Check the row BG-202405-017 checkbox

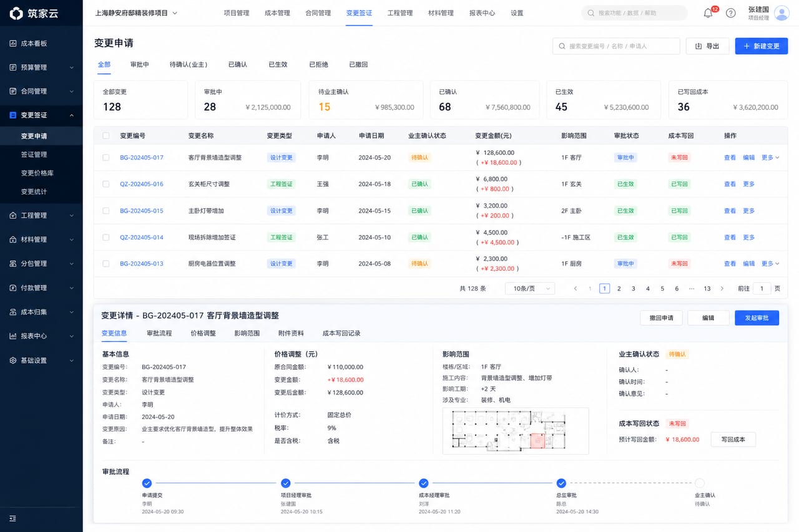[106, 158]
